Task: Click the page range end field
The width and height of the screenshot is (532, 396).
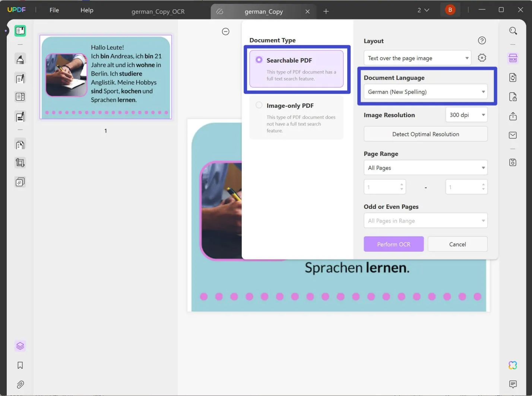Action: coord(466,187)
